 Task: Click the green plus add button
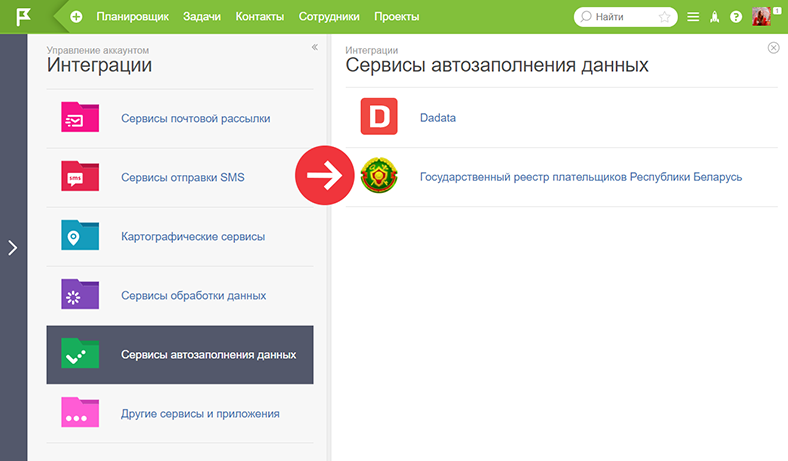76,17
